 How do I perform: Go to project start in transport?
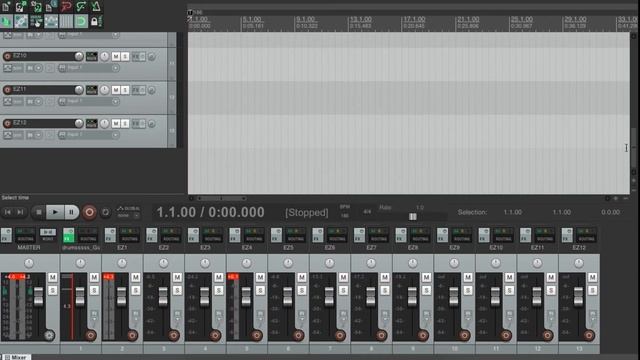point(8,212)
